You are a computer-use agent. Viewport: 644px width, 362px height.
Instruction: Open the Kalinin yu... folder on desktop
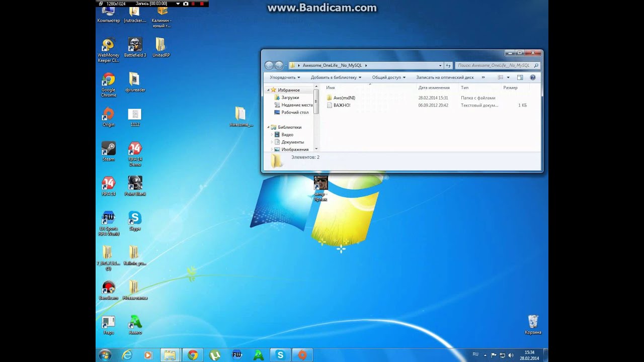pos(134,256)
